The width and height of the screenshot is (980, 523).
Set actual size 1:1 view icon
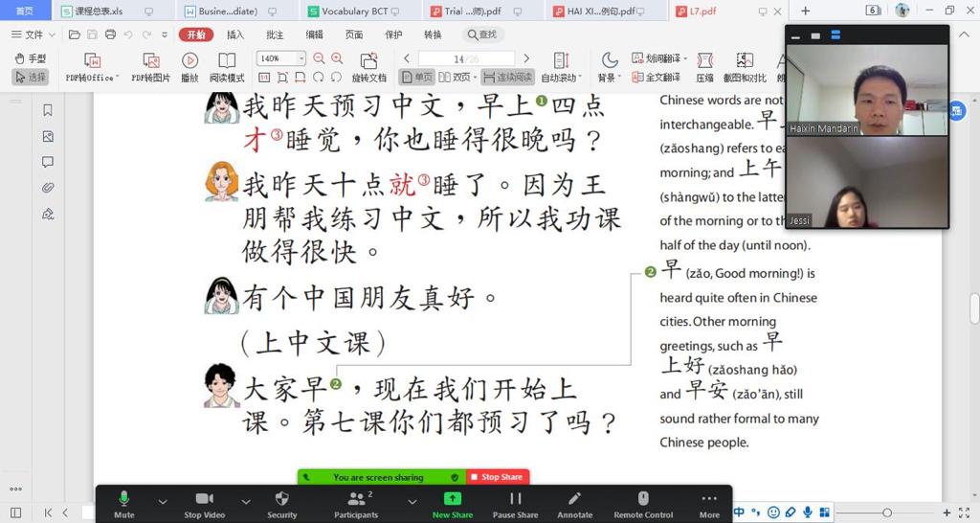pos(264,77)
